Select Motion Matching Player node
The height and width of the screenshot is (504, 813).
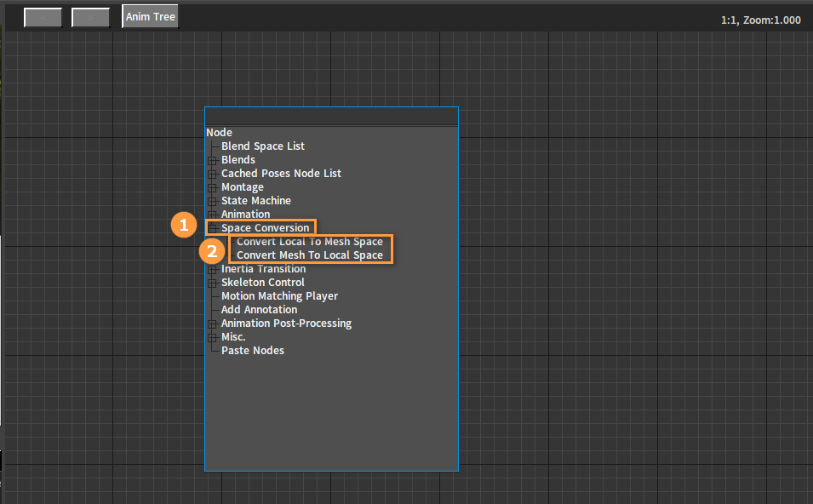coord(279,296)
